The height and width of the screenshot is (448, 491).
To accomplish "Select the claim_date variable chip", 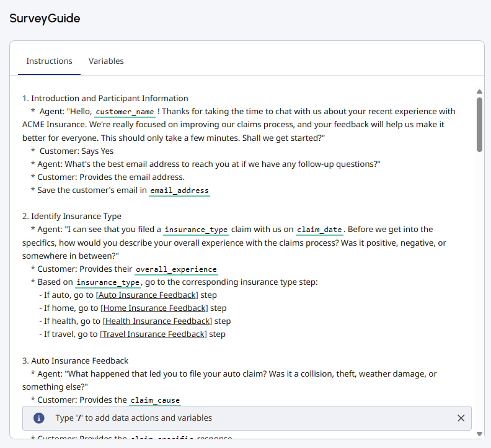I will click(x=319, y=230).
